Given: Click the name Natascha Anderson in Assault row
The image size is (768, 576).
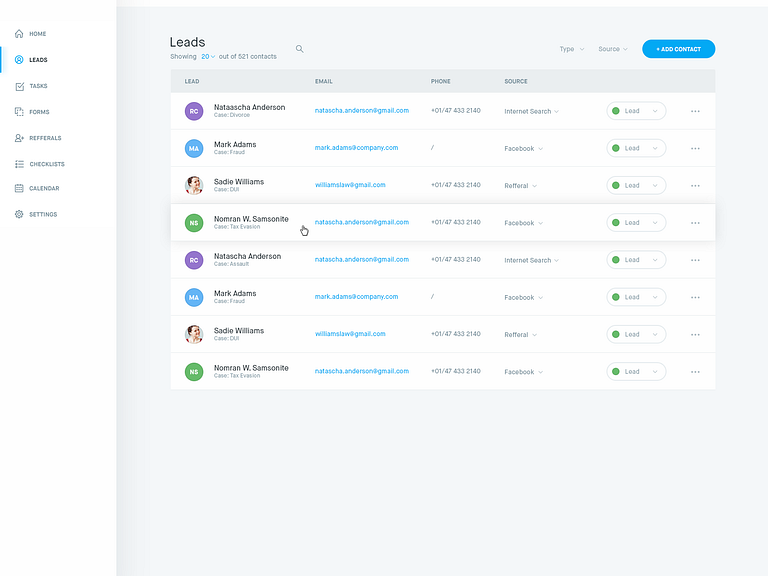Looking at the screenshot, I should click(247, 256).
